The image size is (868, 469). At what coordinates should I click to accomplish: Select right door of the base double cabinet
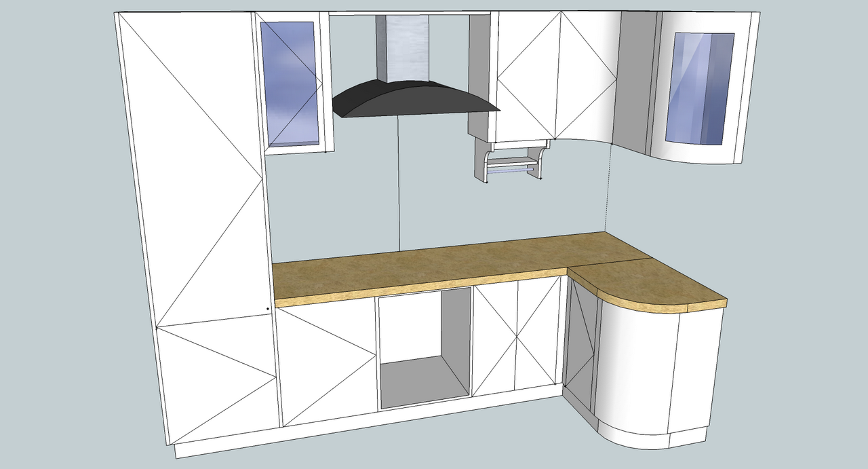(x=539, y=336)
